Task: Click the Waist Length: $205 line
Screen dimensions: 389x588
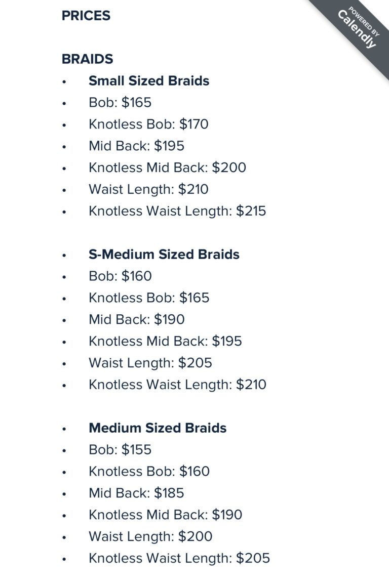Action: [x=150, y=363]
